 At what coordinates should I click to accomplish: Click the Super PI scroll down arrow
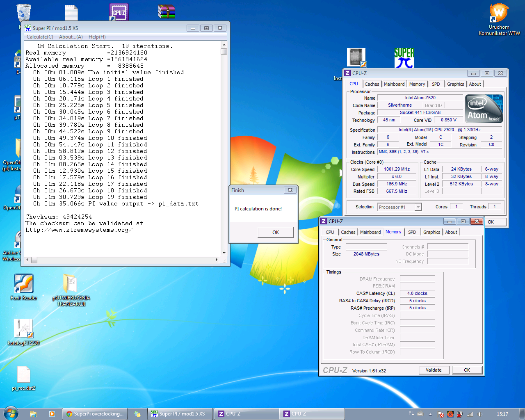[224, 253]
